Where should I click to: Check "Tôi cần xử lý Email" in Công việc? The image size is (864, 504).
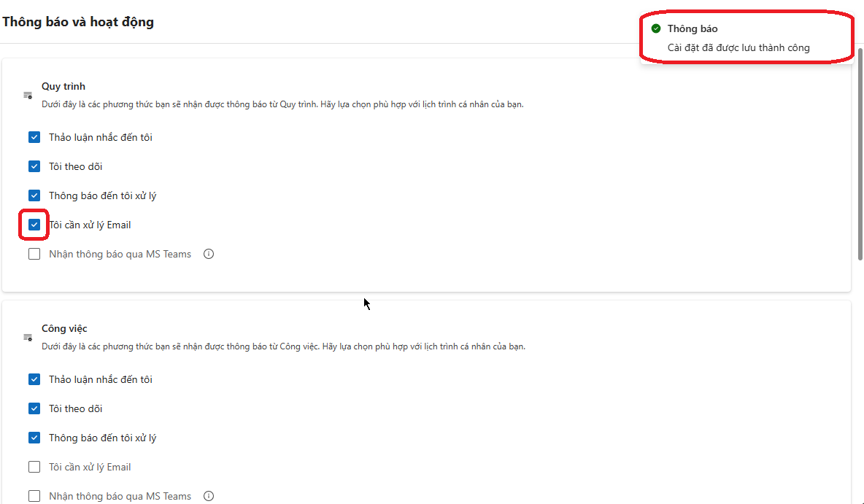(x=34, y=467)
